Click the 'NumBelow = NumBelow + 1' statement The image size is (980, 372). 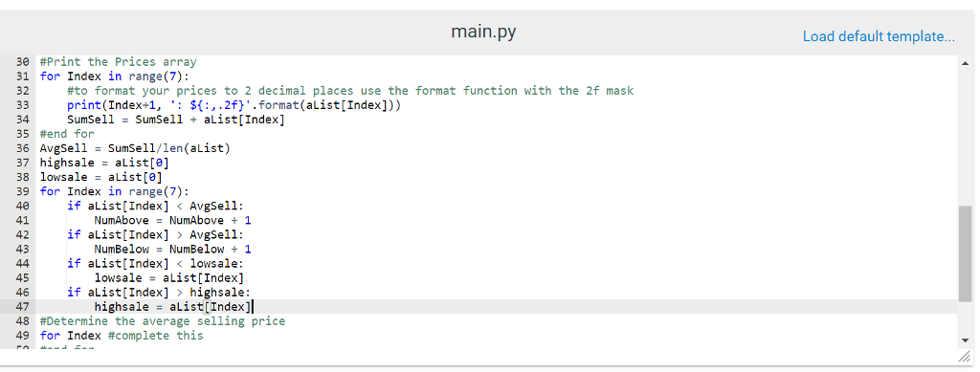(172, 249)
